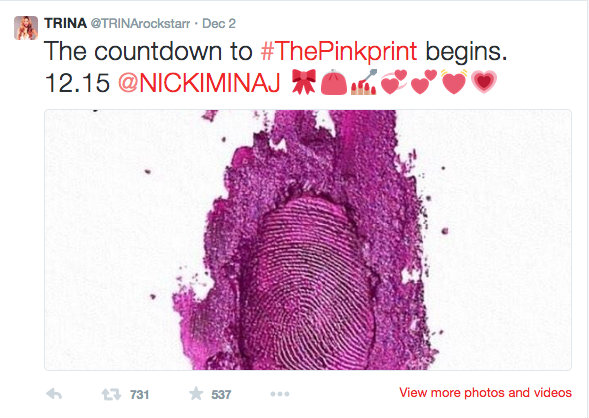Click the TRINA display name
This screenshot has width=589, height=418.
(65, 23)
